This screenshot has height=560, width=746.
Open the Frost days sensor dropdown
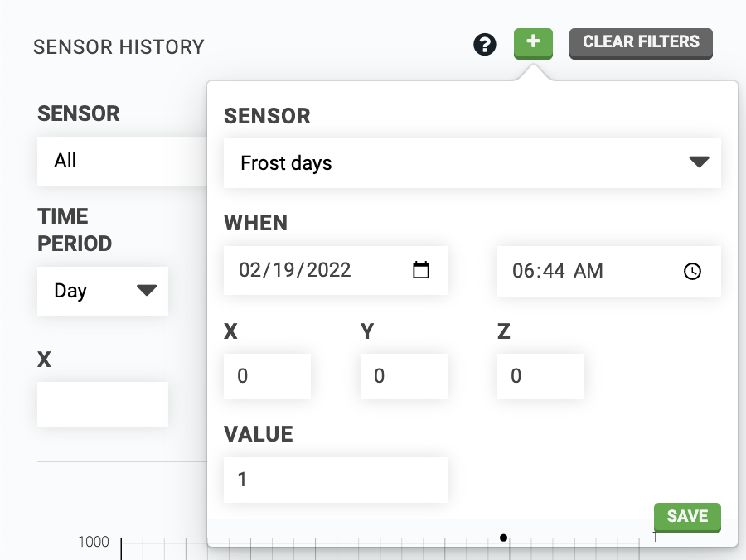(472, 163)
